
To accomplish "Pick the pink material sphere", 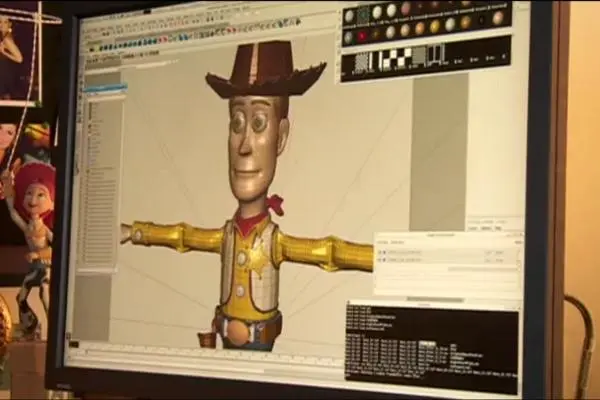I will (x=406, y=8).
